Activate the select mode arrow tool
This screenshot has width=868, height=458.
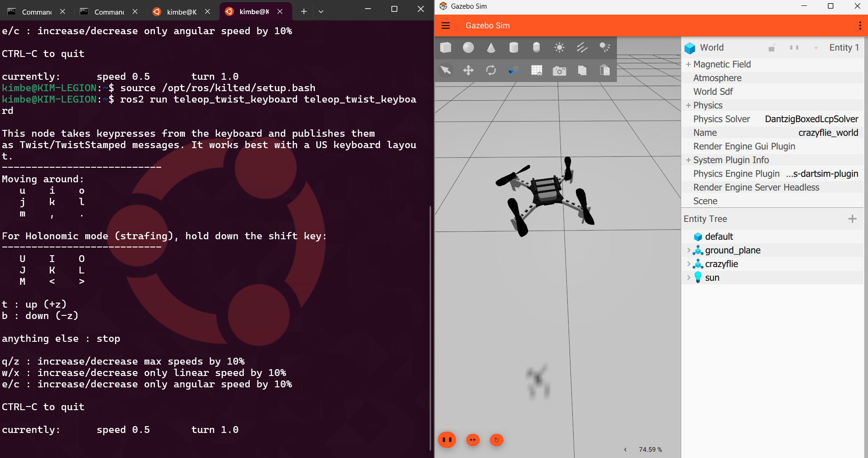coord(446,70)
